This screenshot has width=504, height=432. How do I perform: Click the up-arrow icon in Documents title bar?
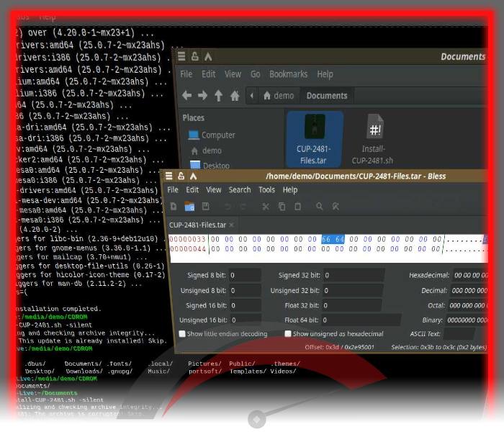point(208,57)
